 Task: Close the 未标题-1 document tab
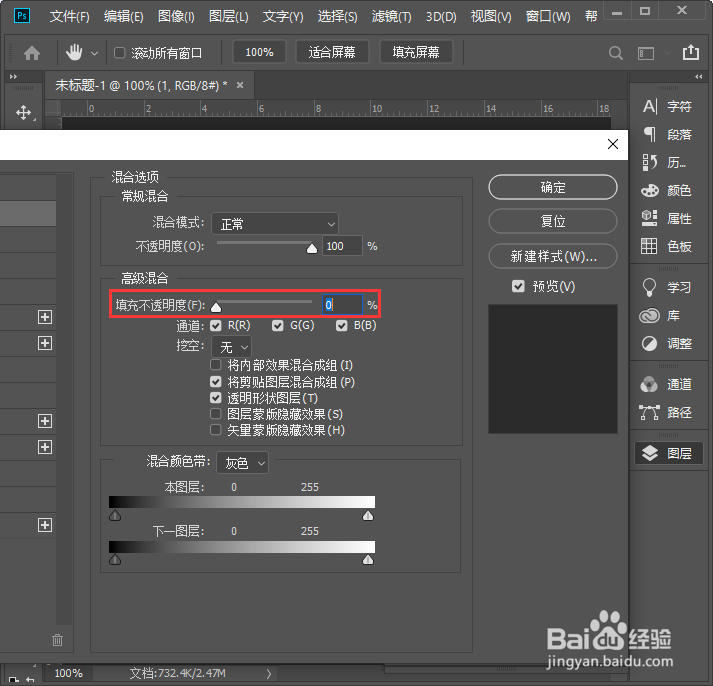[x=240, y=85]
